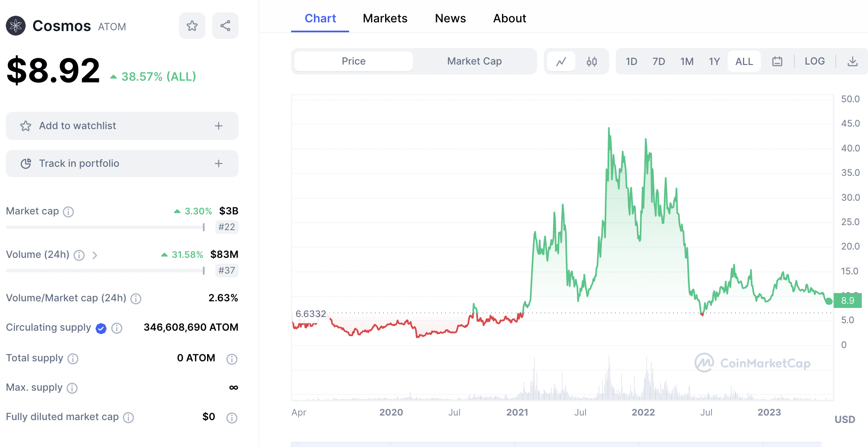
Task: Click the 2.63% volume ratio value
Action: [223, 298]
